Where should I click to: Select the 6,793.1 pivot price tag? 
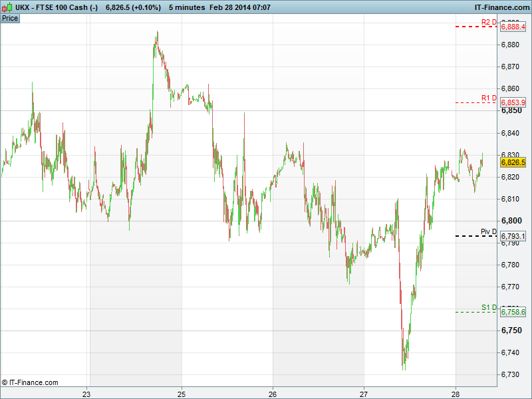coord(513,236)
